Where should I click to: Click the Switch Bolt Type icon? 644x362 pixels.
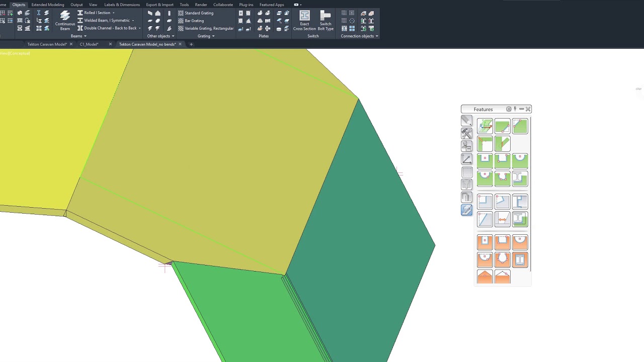coord(326,21)
